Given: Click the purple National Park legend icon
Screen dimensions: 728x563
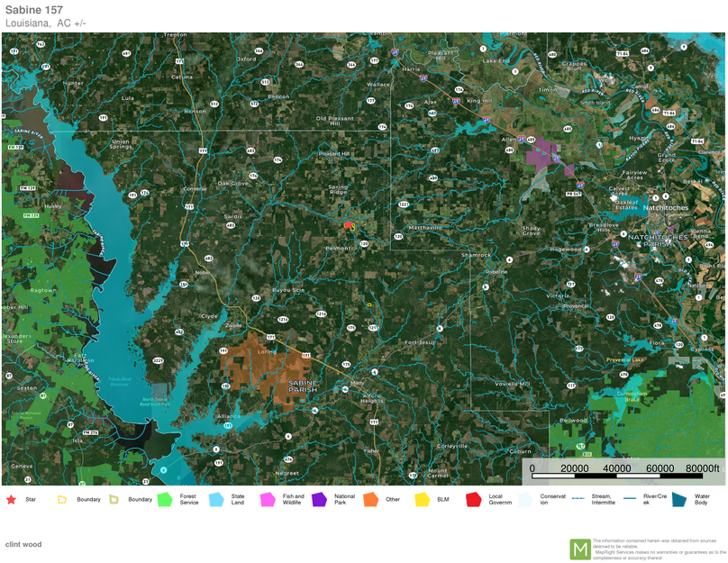Looking at the screenshot, I should coord(319,499).
